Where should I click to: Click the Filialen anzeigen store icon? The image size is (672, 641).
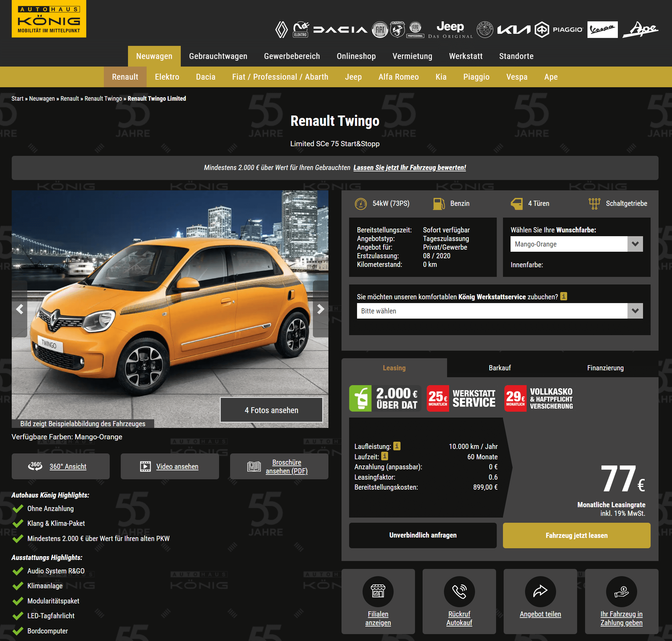[x=378, y=591]
